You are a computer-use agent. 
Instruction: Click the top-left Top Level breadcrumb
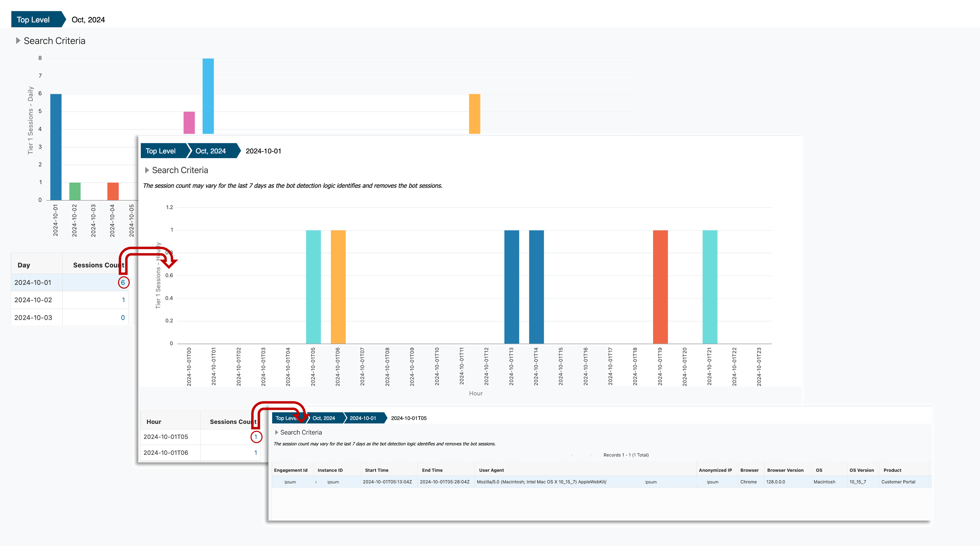(x=33, y=20)
